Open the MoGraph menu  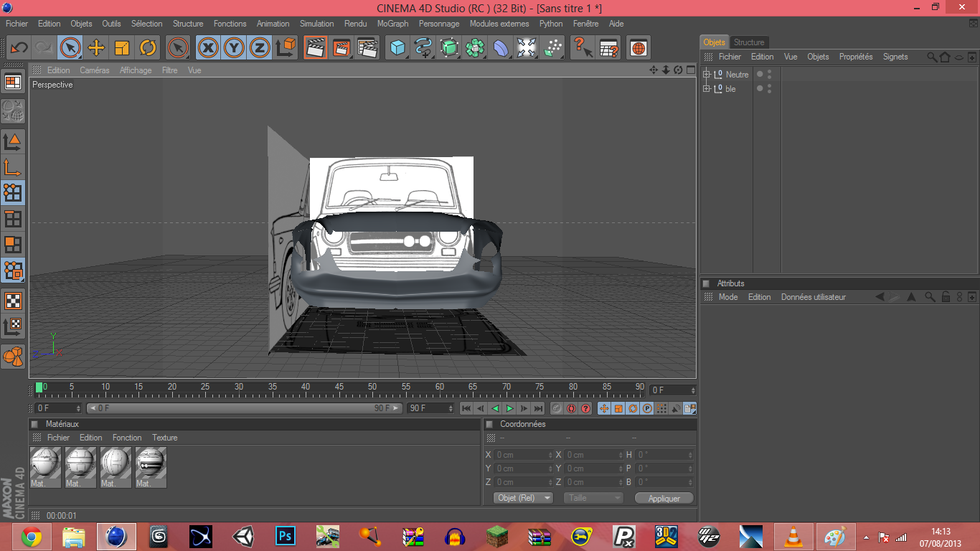coord(392,24)
